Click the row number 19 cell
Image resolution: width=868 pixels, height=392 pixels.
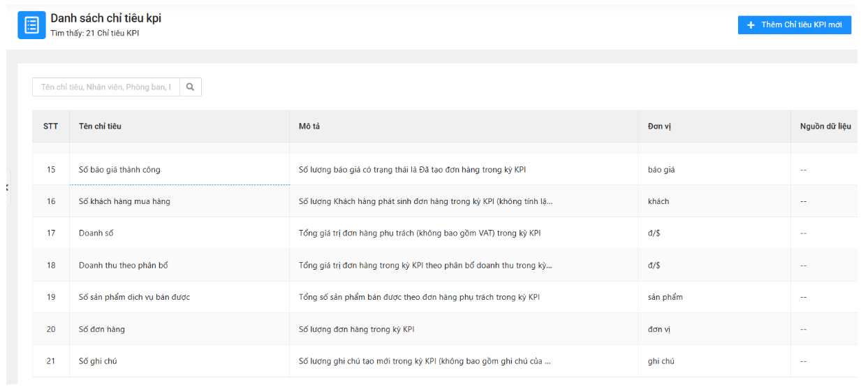pos(51,297)
